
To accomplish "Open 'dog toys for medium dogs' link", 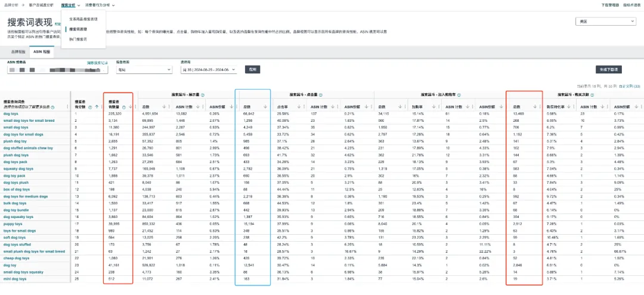I will point(26,196).
